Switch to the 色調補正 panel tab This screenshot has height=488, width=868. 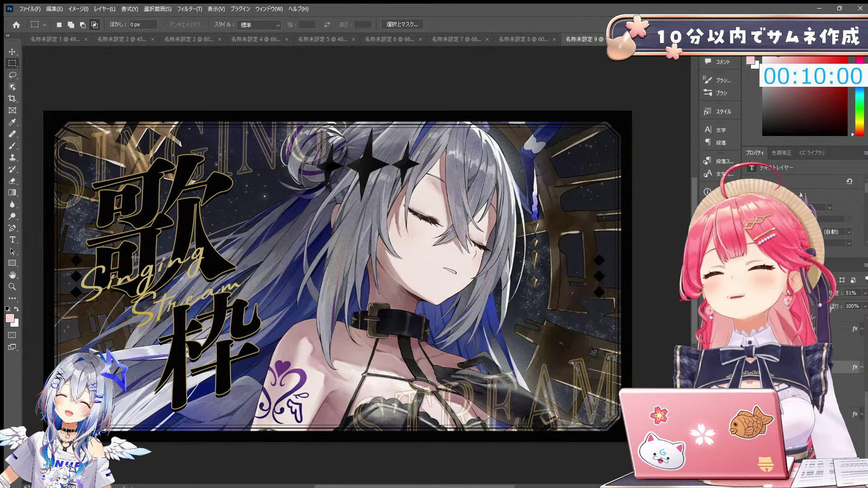[781, 153]
